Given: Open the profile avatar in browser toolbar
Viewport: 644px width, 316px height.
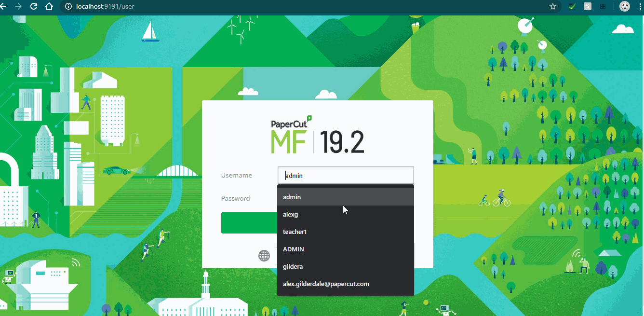Looking at the screenshot, I should [624, 7].
